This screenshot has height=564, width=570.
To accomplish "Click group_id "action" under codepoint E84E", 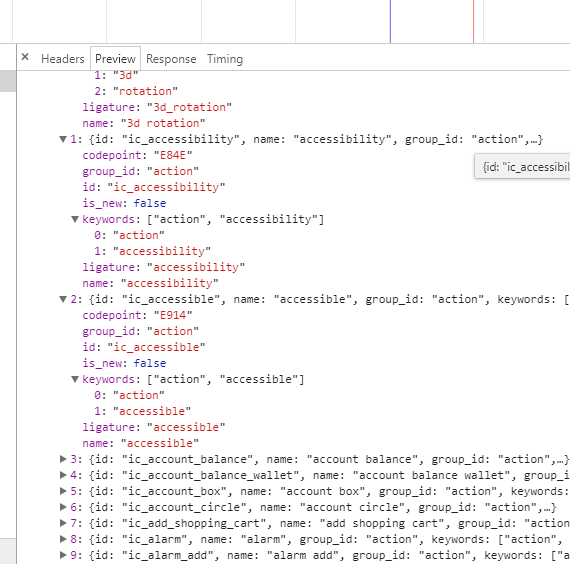I will coord(141,171).
